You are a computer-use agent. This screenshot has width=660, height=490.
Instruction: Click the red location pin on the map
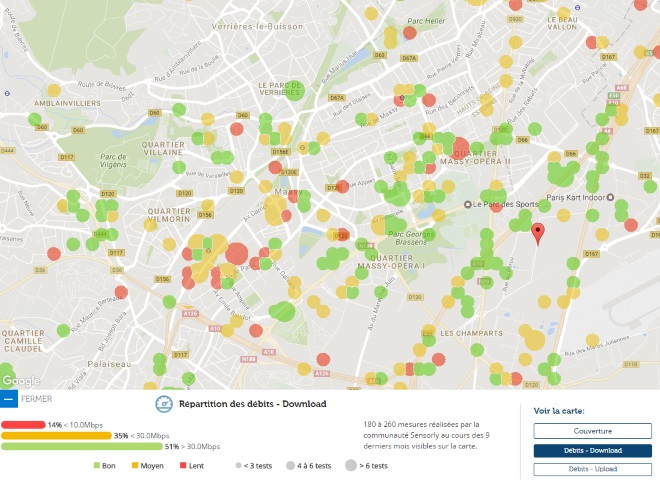coord(537,234)
